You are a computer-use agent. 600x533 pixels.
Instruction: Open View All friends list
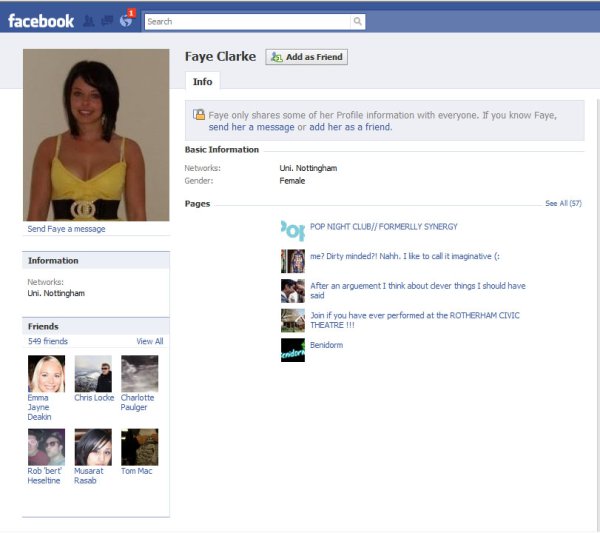[x=149, y=341]
